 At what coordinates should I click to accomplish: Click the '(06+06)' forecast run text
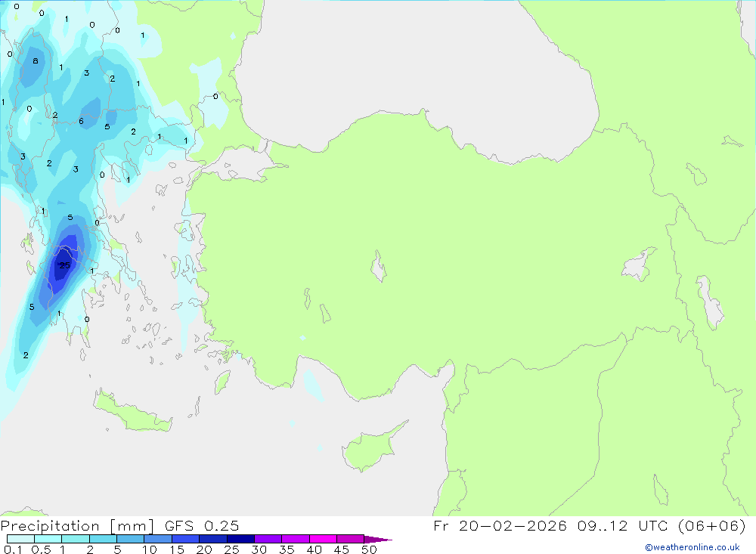[x=711, y=525]
